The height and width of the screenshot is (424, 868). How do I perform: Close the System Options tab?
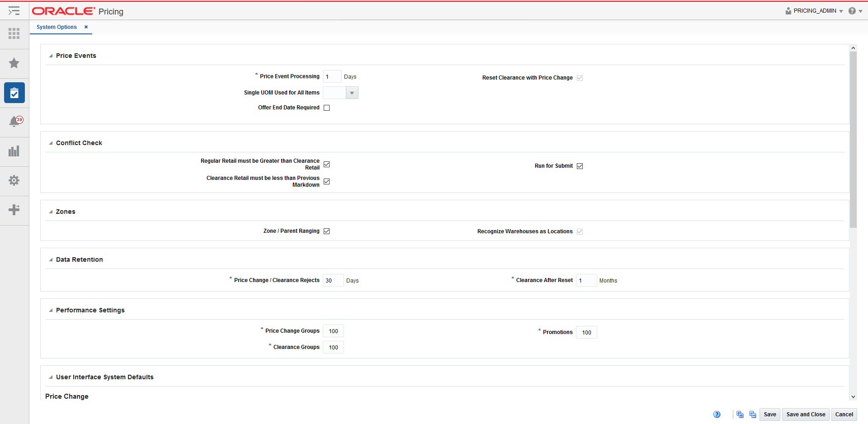(x=86, y=27)
